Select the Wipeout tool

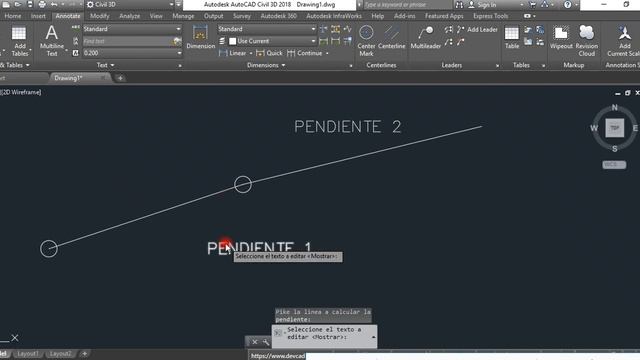[x=561, y=38]
